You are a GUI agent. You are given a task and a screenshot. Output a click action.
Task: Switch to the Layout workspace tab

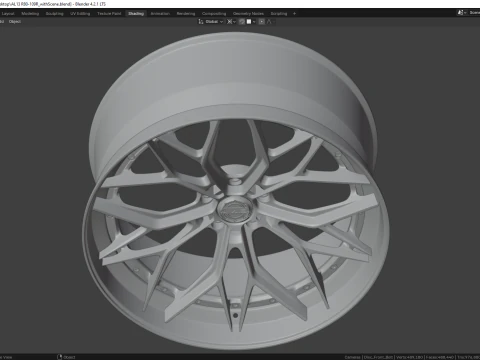[8, 14]
